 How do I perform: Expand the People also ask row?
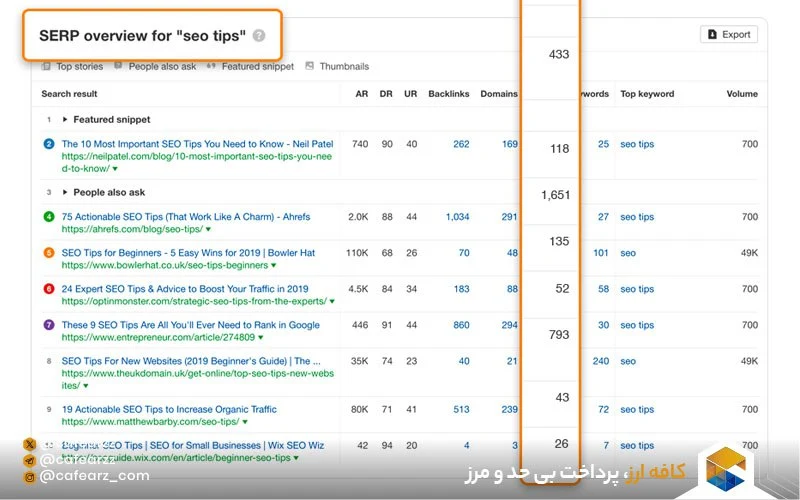(x=65, y=192)
